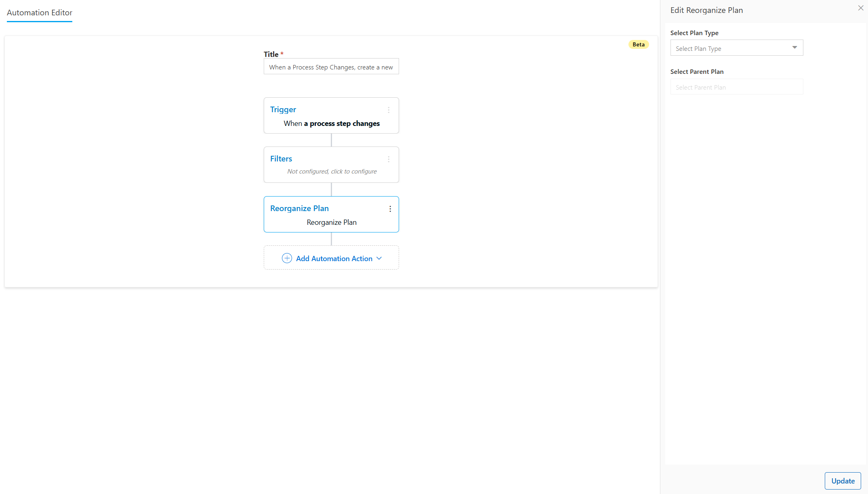This screenshot has width=868, height=494.
Task: Open the Select Plan Type dropdown
Action: click(736, 48)
